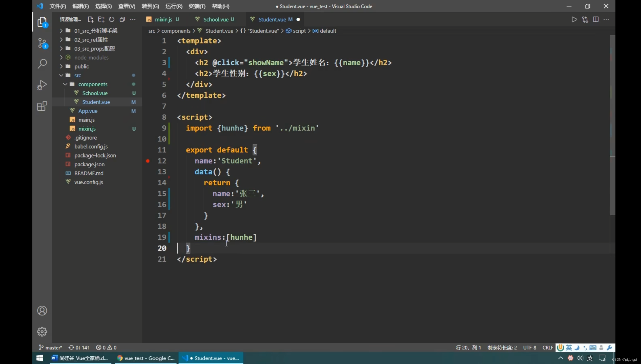Open Run and Debug view
Image resolution: width=641 pixels, height=364 pixels.
point(42,85)
